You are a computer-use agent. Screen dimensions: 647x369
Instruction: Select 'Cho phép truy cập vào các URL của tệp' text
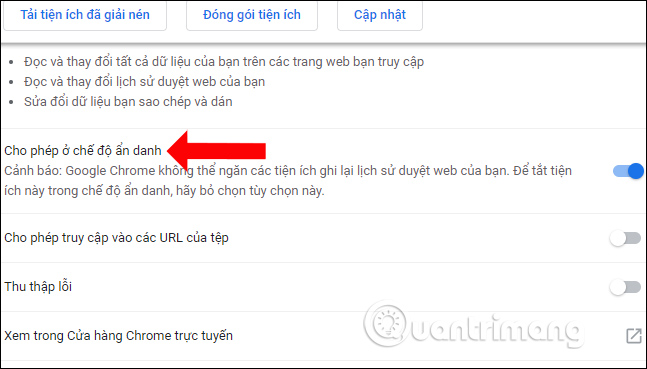(x=116, y=238)
